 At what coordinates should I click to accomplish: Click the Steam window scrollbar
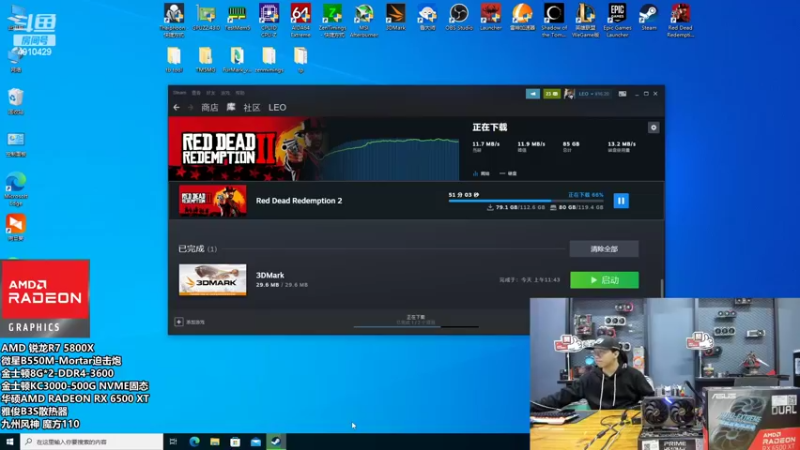click(x=662, y=288)
